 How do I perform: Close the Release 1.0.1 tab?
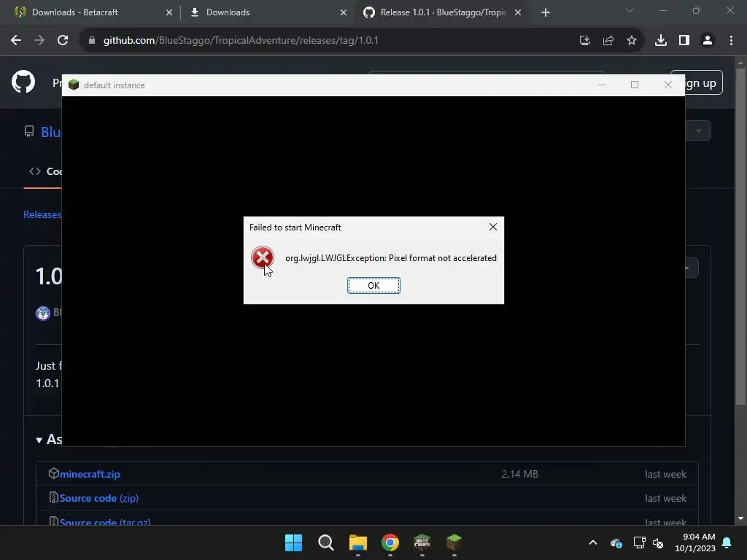518,12
